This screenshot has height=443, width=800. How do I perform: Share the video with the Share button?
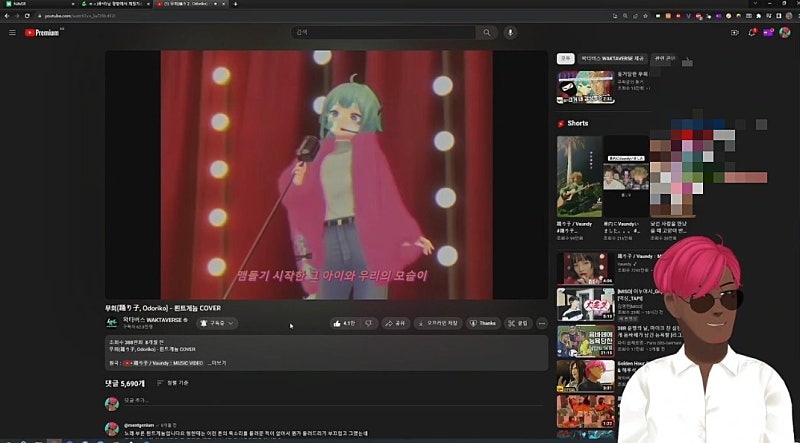pos(397,323)
